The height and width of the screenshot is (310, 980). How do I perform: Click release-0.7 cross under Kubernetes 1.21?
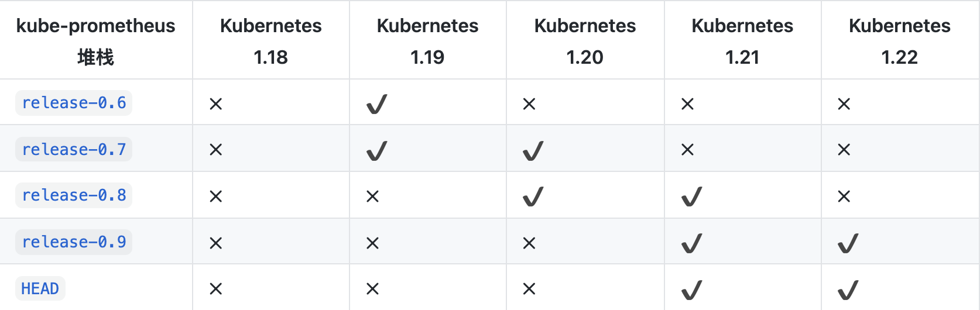click(687, 150)
